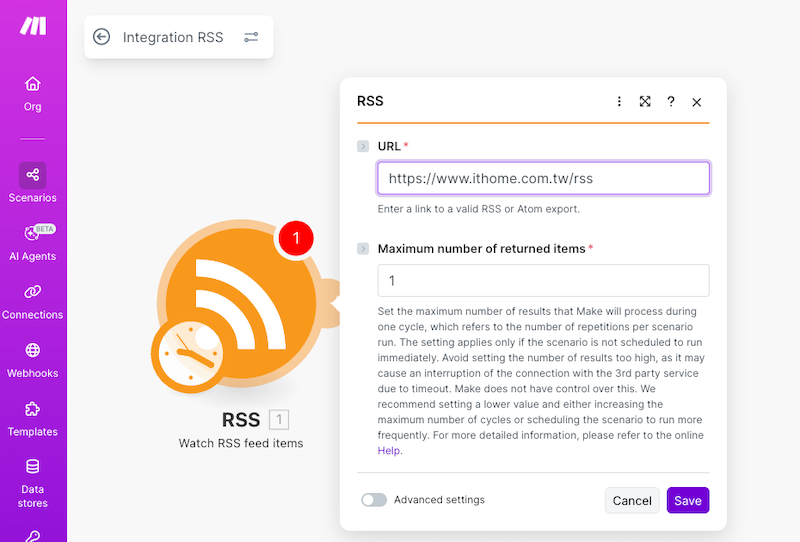Expand the RSS dialog to full screen
Screen dimensions: 800x542
(645, 102)
